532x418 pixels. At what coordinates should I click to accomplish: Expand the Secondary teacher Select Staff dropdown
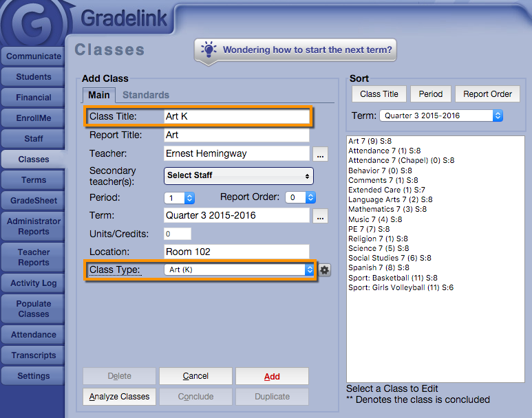(238, 176)
